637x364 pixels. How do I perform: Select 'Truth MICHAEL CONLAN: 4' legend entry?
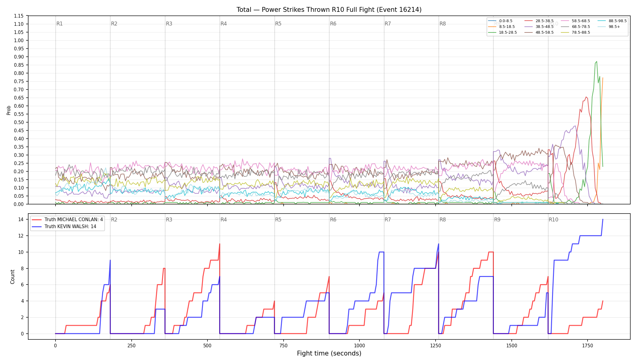[x=67, y=220]
